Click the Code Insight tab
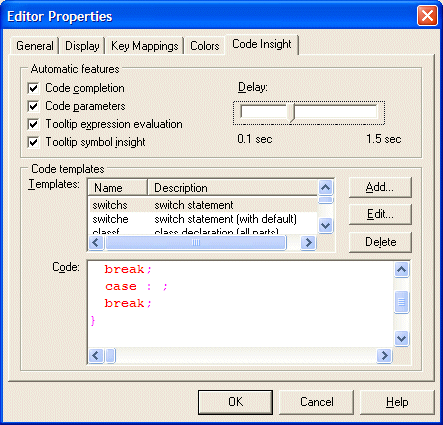Viewport: 443px width, 425px height. pyautogui.click(x=262, y=44)
